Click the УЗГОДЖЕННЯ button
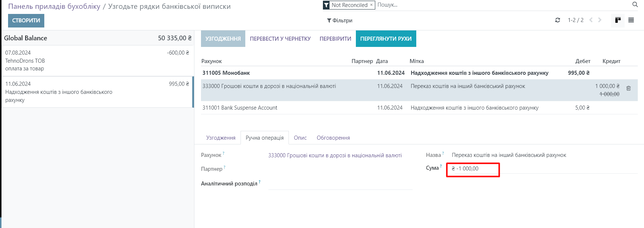Viewport: 644px width, 228px height. (223, 39)
